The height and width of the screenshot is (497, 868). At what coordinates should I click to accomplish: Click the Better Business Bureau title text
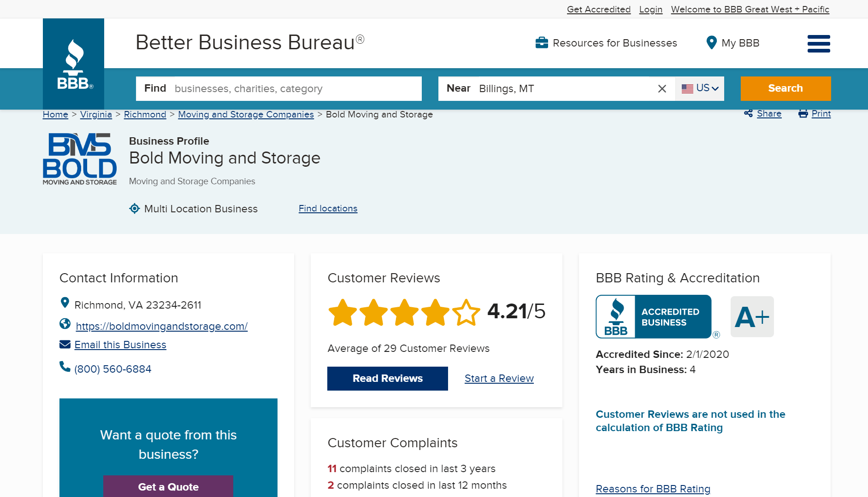(250, 42)
